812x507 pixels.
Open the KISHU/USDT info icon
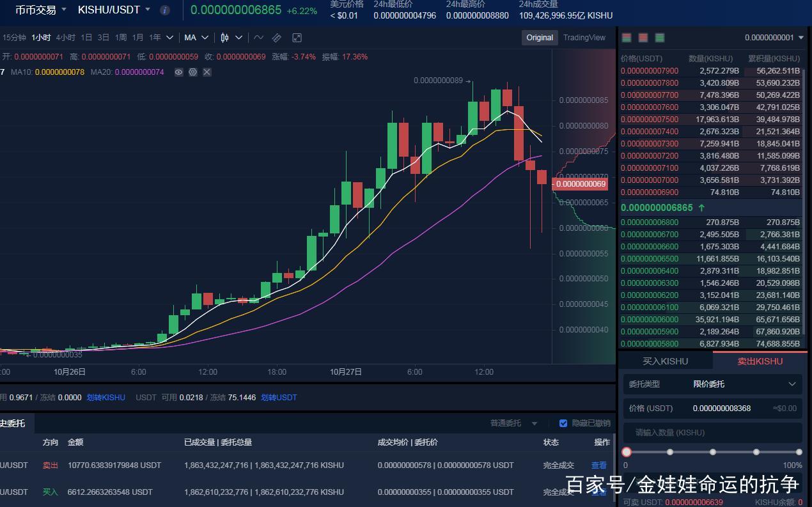pos(165,10)
